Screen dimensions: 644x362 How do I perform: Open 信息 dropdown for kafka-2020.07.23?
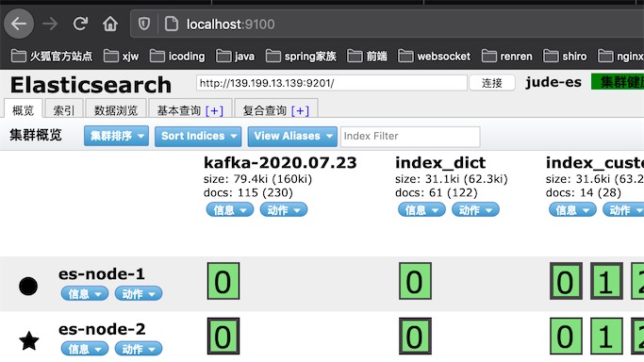click(x=229, y=209)
